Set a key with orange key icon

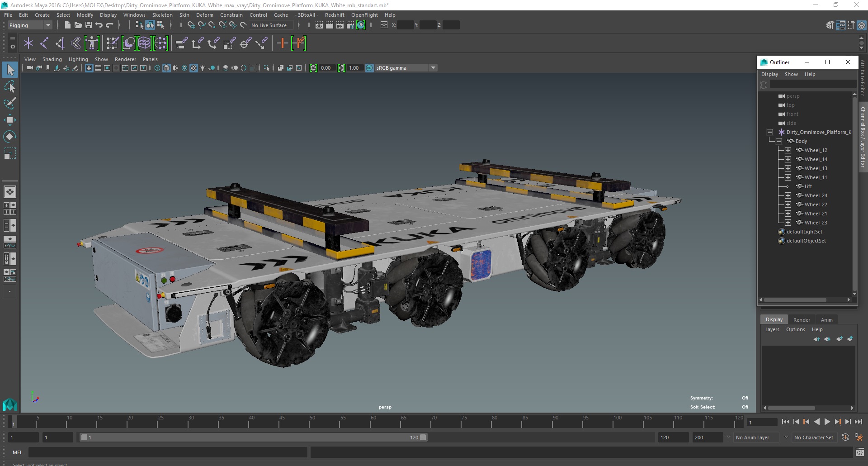(x=282, y=43)
